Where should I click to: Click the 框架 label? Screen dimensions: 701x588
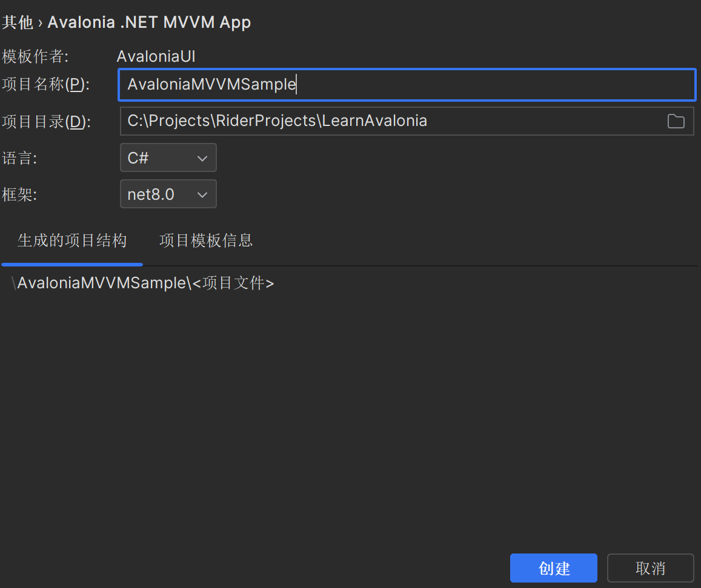coord(19,195)
